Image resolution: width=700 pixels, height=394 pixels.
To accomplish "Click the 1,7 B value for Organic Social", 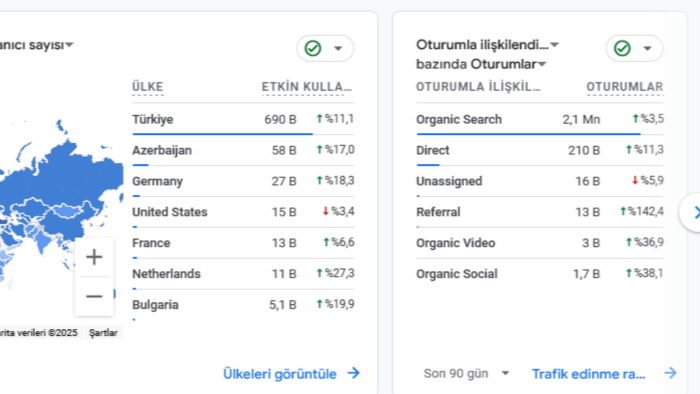I will tap(587, 274).
